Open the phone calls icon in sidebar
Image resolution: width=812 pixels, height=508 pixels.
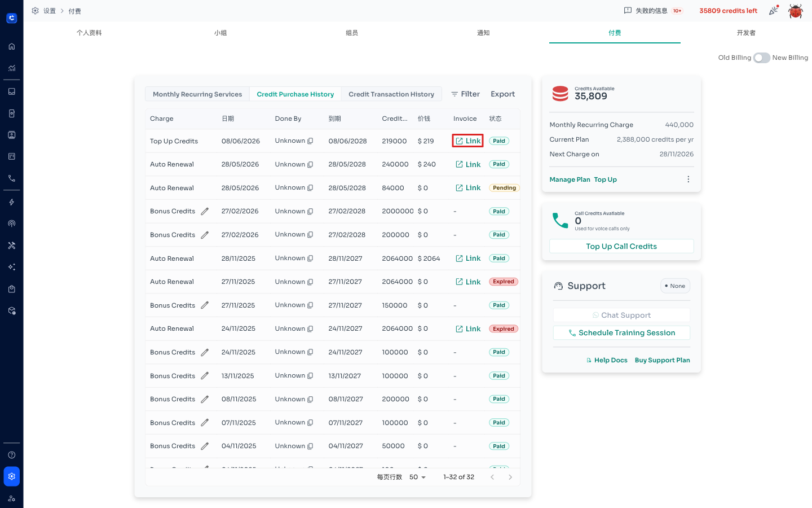point(11,178)
